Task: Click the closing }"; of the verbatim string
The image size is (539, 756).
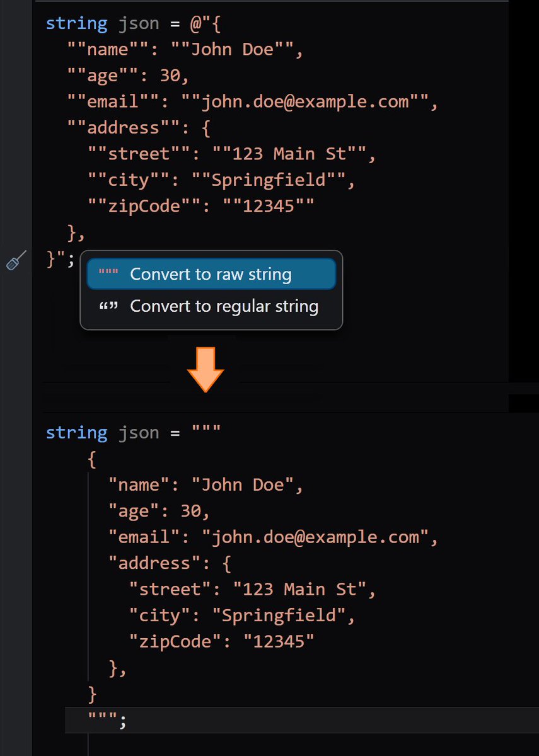Action: (x=61, y=259)
